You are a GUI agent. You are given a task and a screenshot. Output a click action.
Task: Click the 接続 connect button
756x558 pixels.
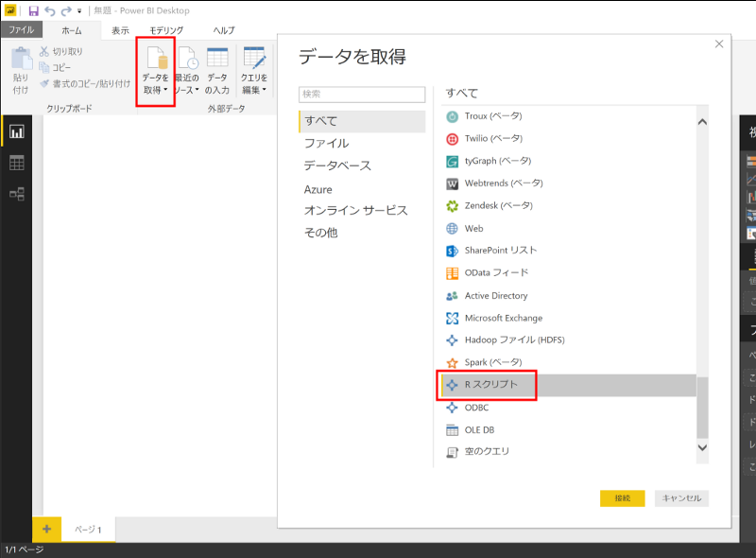pos(622,498)
